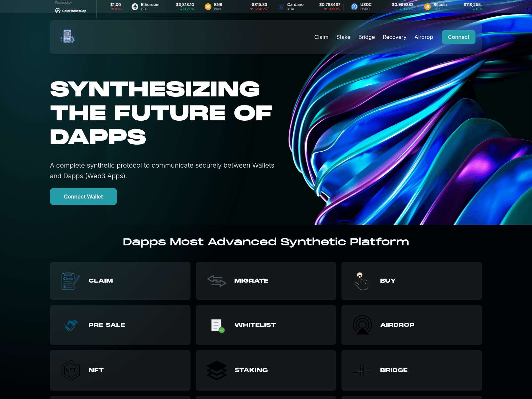This screenshot has height=399, width=532.
Task: Click the Bitcoin coin icon in the ticker
Action: point(428,7)
